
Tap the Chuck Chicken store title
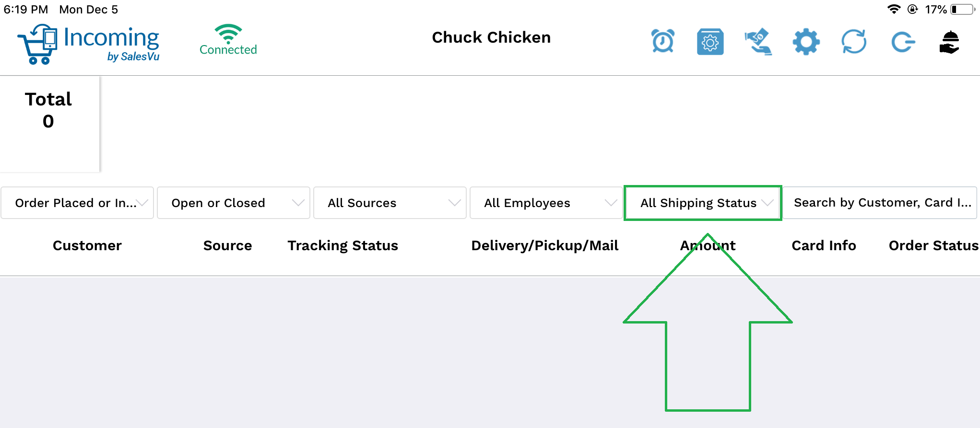pyautogui.click(x=491, y=37)
